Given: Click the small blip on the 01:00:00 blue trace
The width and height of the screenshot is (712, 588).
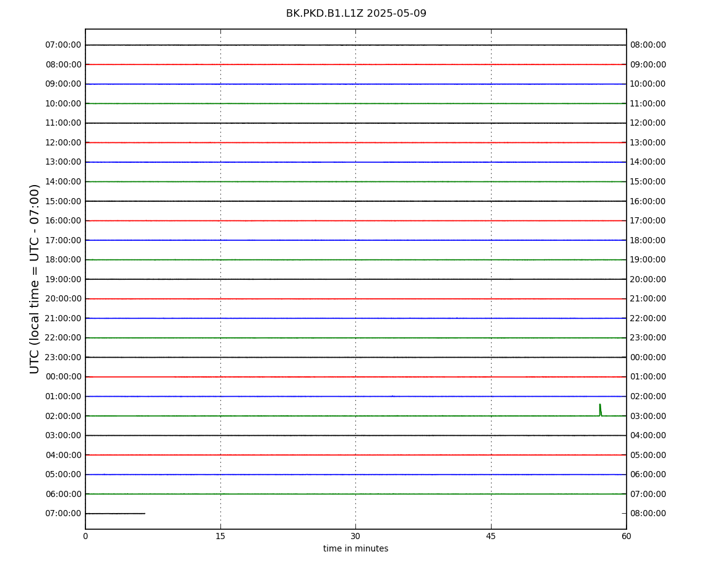Looking at the screenshot, I should (x=393, y=396).
